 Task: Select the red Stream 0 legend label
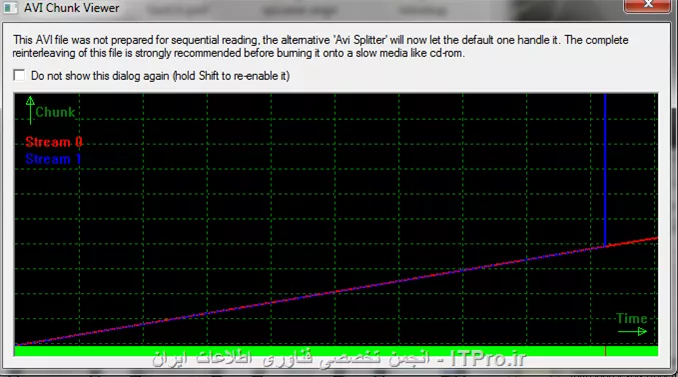click(x=54, y=142)
